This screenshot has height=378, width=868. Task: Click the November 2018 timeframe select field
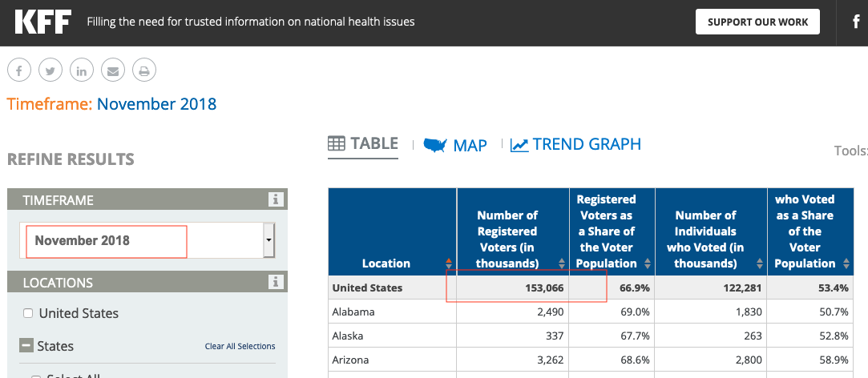[147, 240]
